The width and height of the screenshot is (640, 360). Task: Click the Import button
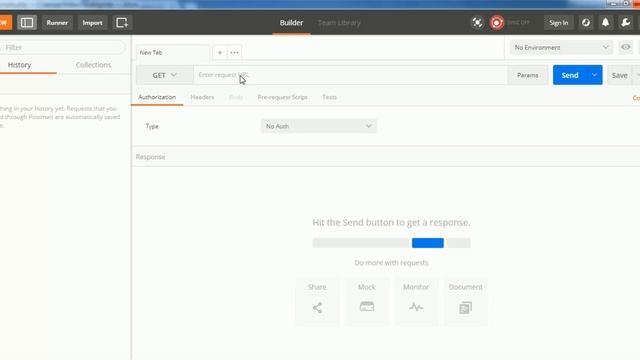(92, 22)
